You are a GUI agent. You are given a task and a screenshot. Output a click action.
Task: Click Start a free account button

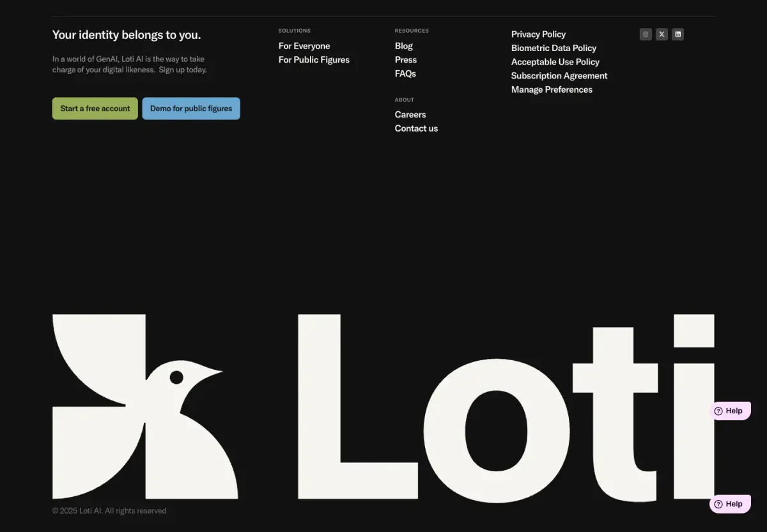[x=95, y=109]
